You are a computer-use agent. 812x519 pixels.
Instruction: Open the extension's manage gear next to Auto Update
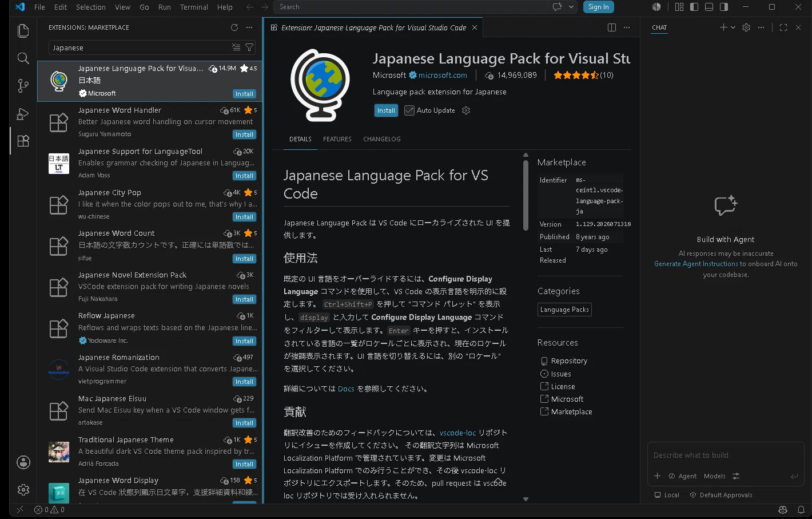[466, 110]
